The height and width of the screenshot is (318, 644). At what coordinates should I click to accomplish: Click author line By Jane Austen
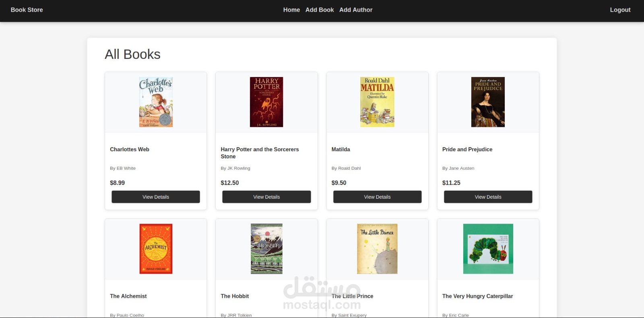pyautogui.click(x=458, y=168)
